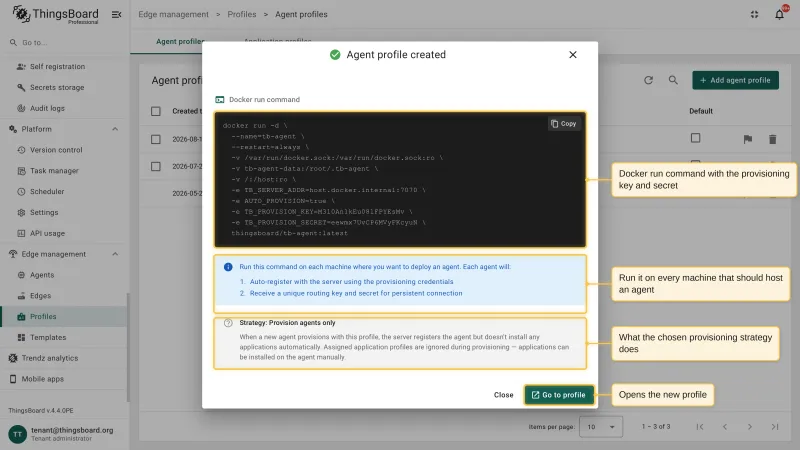
Task: Open Scheduler in sidebar
Action: point(47,192)
